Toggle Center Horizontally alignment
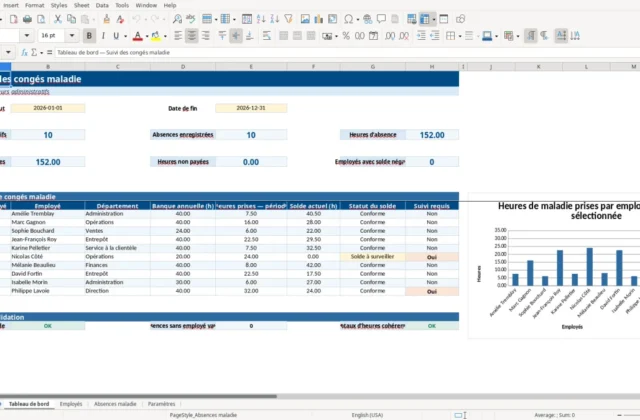 (191, 36)
